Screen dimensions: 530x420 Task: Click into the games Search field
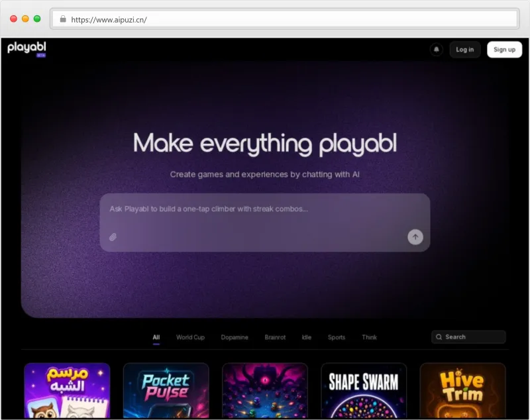468,337
